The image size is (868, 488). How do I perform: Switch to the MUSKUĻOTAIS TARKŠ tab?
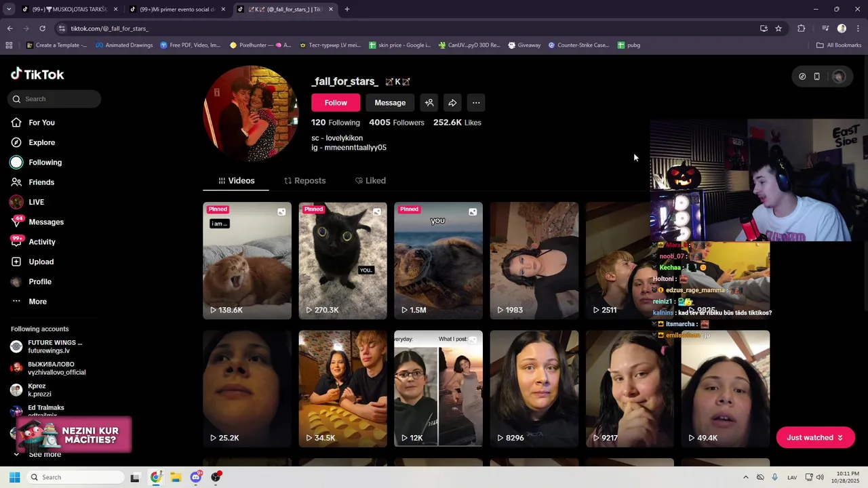(x=68, y=9)
